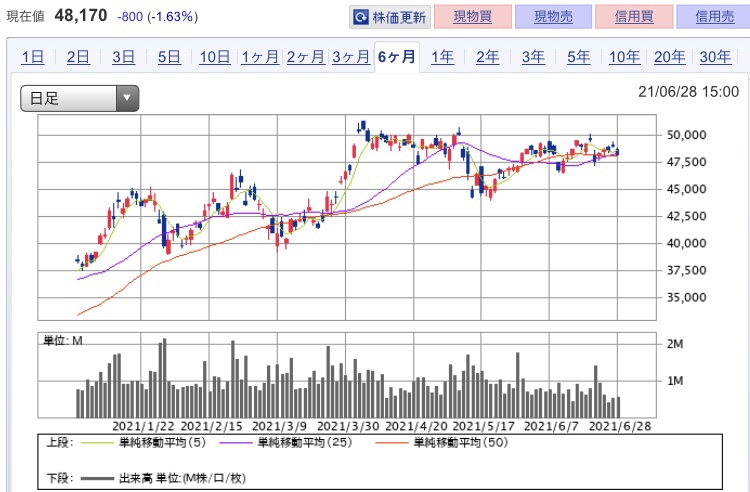The height and width of the screenshot is (492, 750).
Task: Click the 現在値 label
Action: pos(25,16)
